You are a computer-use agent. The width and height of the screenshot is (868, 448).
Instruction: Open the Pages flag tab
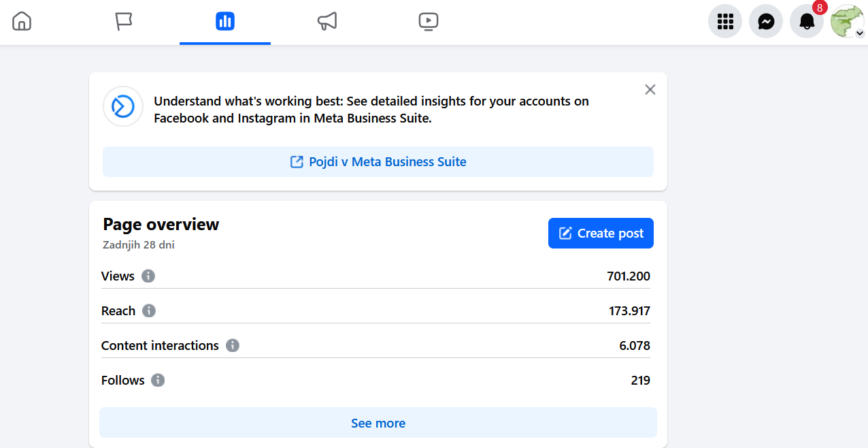coord(123,21)
